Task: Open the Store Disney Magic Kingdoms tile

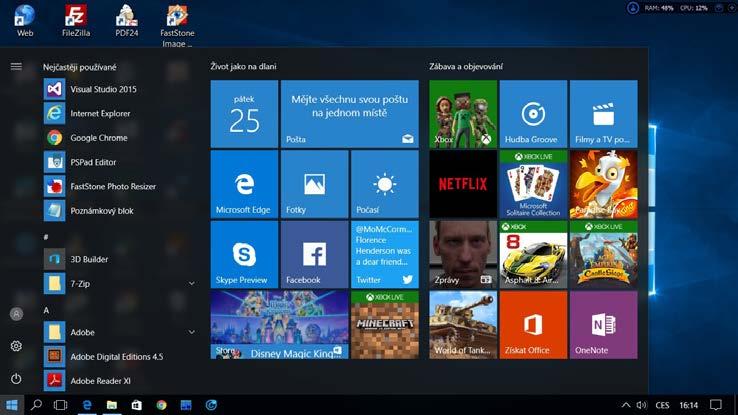Action: tap(280, 325)
